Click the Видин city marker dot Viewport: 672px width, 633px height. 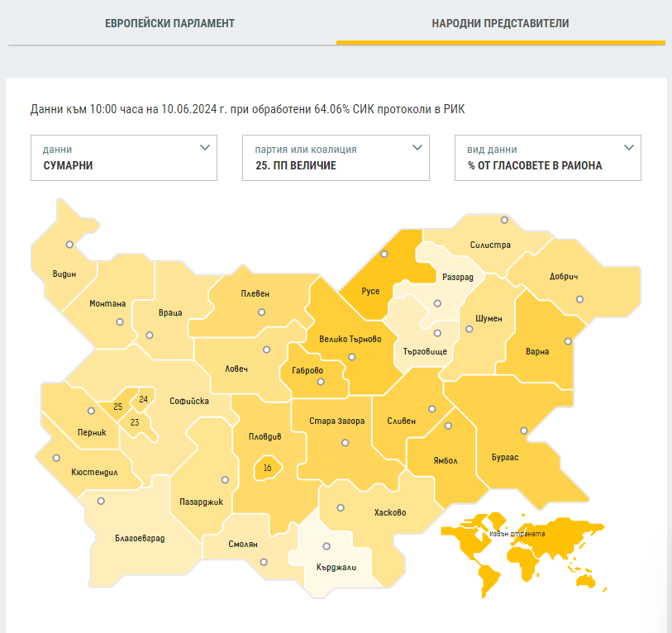tap(70, 245)
